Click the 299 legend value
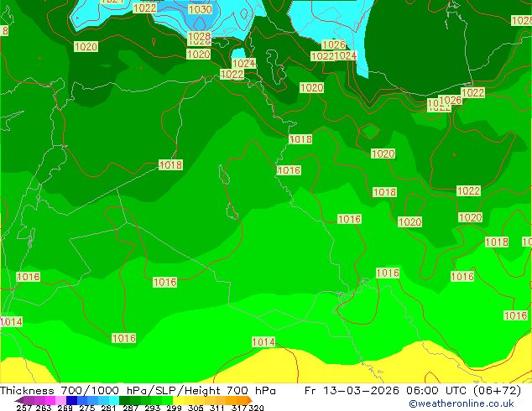The width and height of the screenshot is (532, 411). pos(174,408)
